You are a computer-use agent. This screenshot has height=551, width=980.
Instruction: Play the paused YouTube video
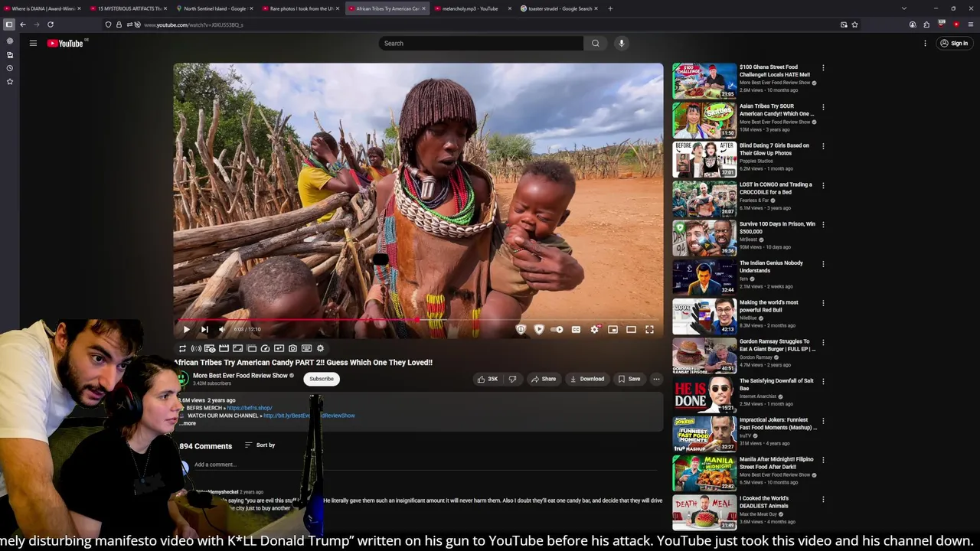(x=186, y=329)
